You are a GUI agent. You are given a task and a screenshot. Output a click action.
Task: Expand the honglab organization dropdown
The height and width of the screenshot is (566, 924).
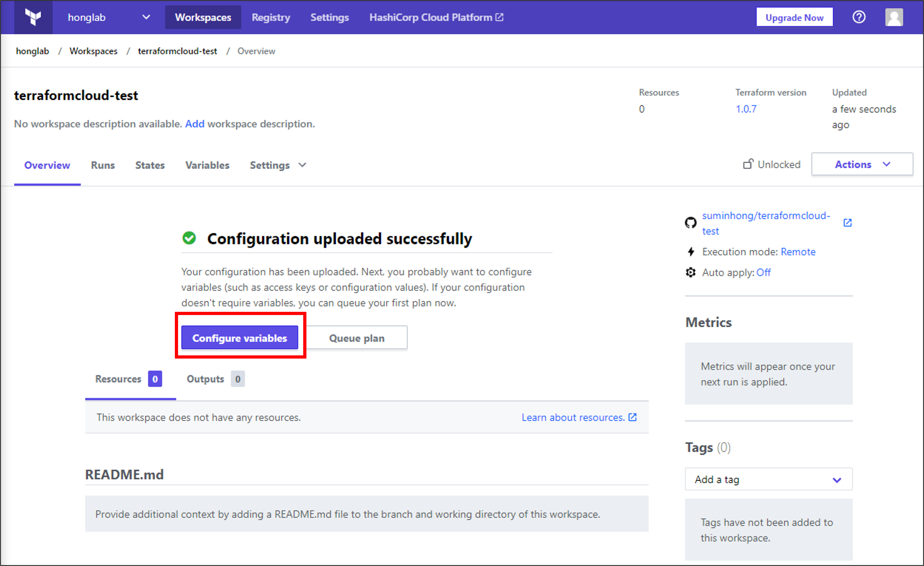(x=146, y=17)
